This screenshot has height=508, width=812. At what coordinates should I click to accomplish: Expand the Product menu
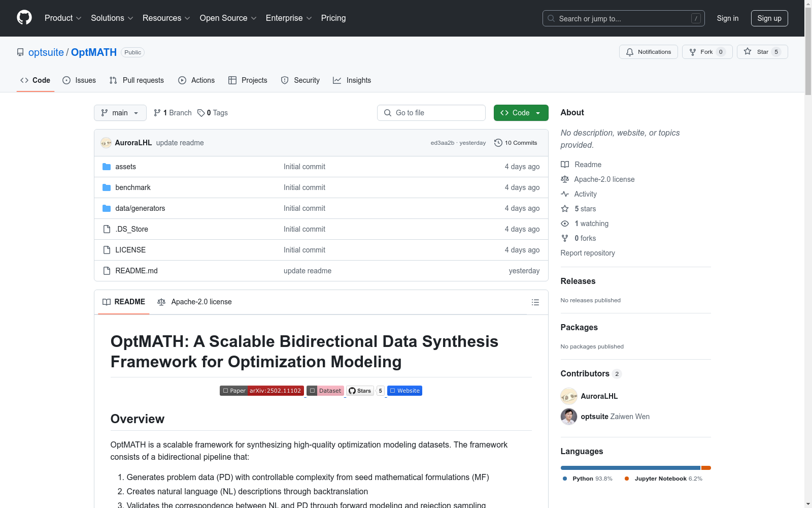point(63,18)
